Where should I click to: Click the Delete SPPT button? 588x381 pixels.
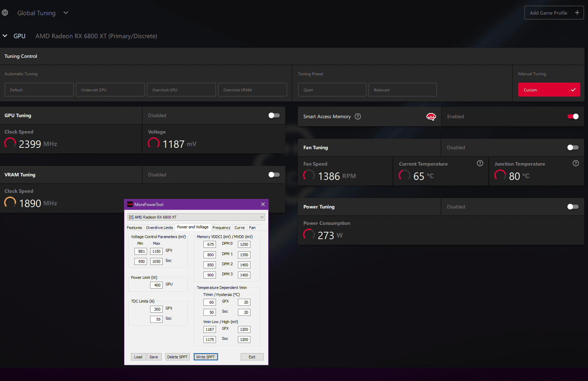[177, 357]
